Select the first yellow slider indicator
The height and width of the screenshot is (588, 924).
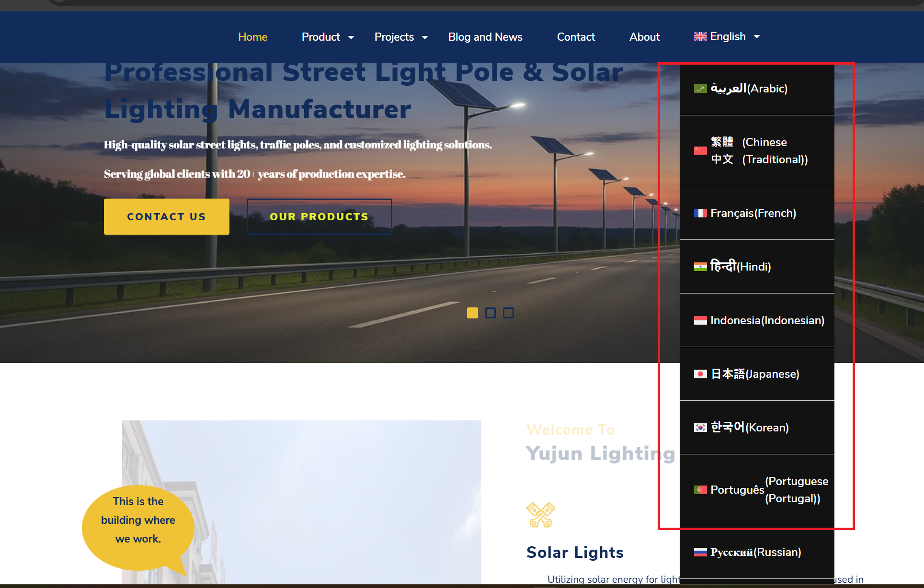coord(472,313)
